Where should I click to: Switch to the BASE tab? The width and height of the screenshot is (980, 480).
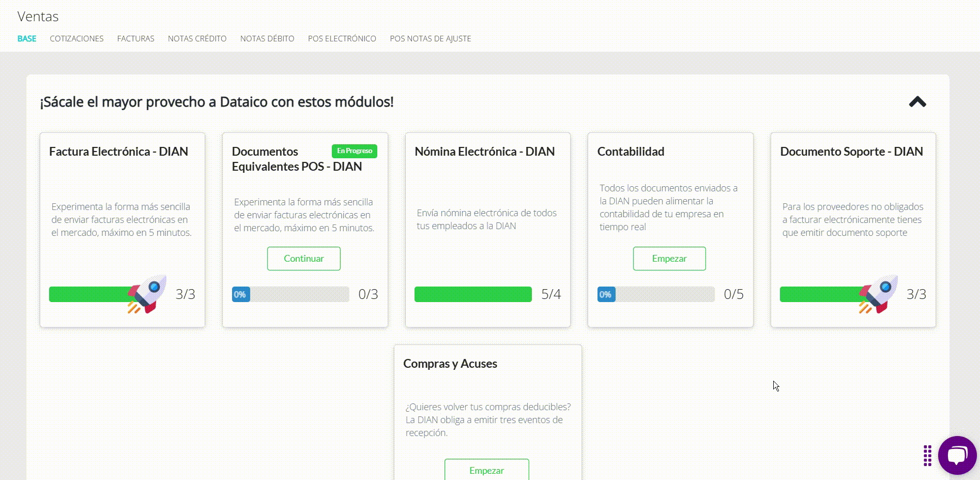[x=27, y=38]
